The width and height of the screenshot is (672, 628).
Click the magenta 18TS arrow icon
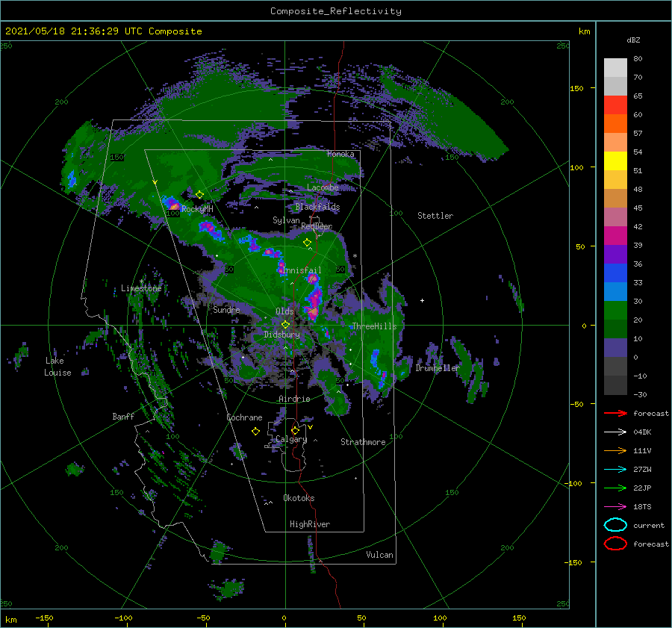click(x=615, y=507)
